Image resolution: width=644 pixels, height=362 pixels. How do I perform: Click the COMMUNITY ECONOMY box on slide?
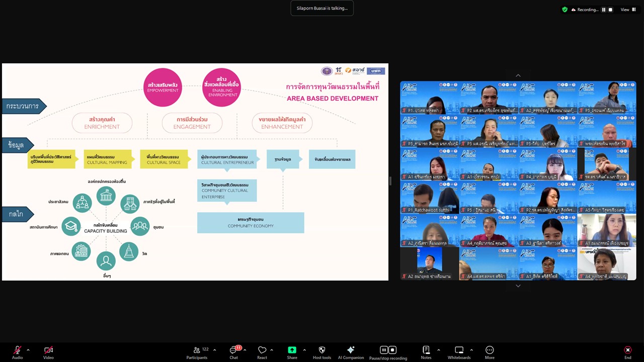coord(251,223)
